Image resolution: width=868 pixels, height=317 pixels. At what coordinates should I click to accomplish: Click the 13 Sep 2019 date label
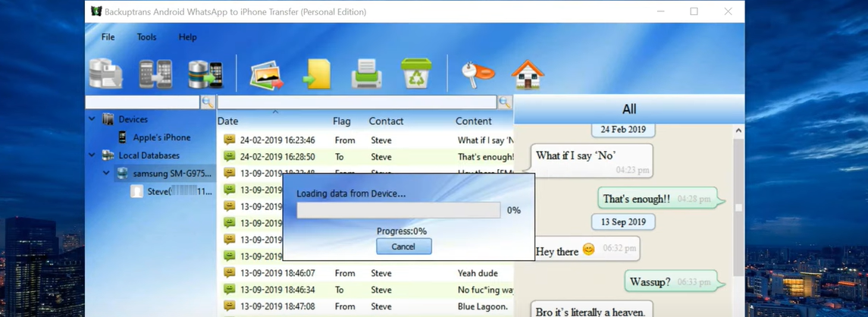pyautogui.click(x=623, y=221)
